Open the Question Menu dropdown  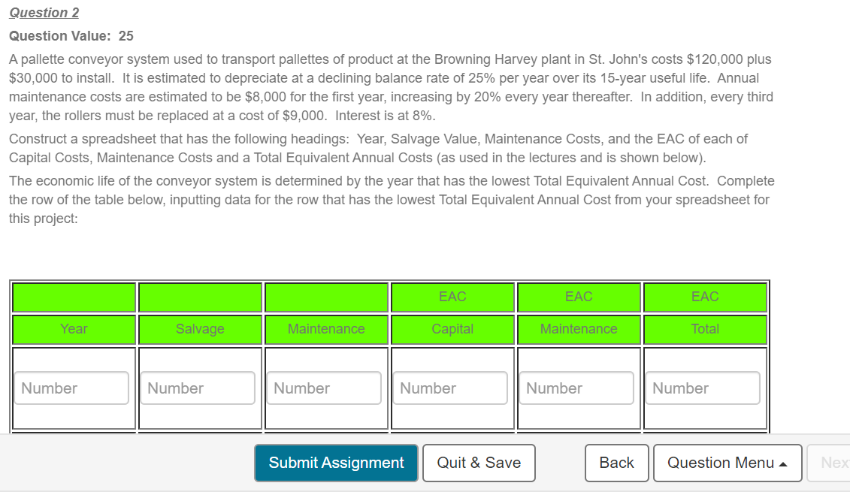tap(726, 463)
